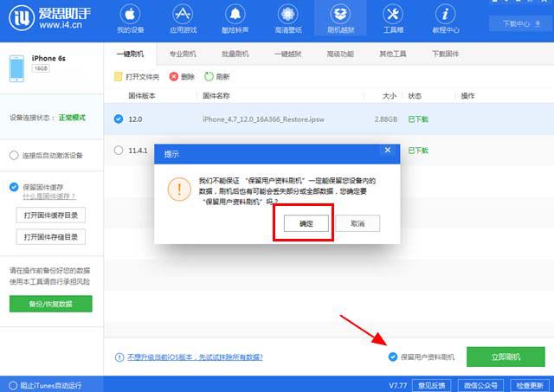Click 微信公众号 button

[x=480, y=386]
